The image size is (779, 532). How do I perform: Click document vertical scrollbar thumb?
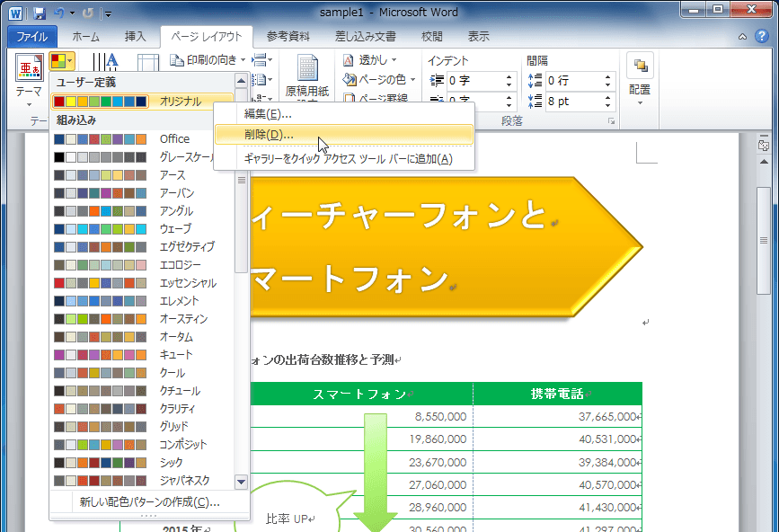click(x=764, y=241)
